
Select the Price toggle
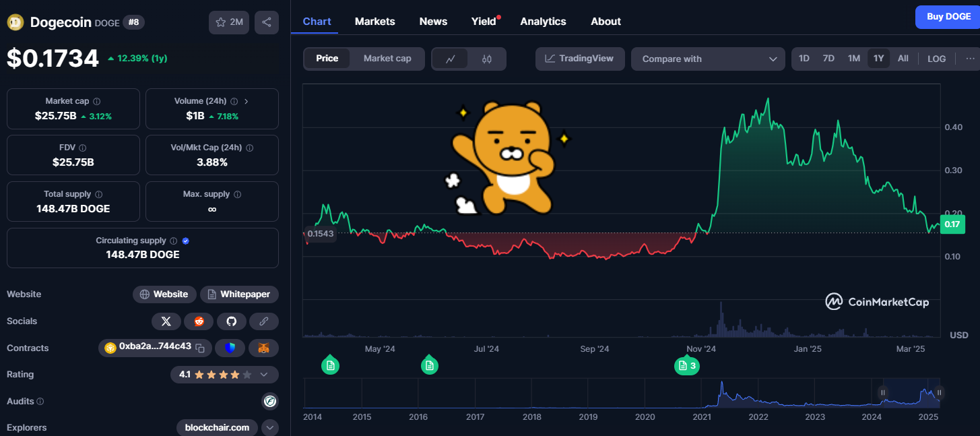click(327, 59)
